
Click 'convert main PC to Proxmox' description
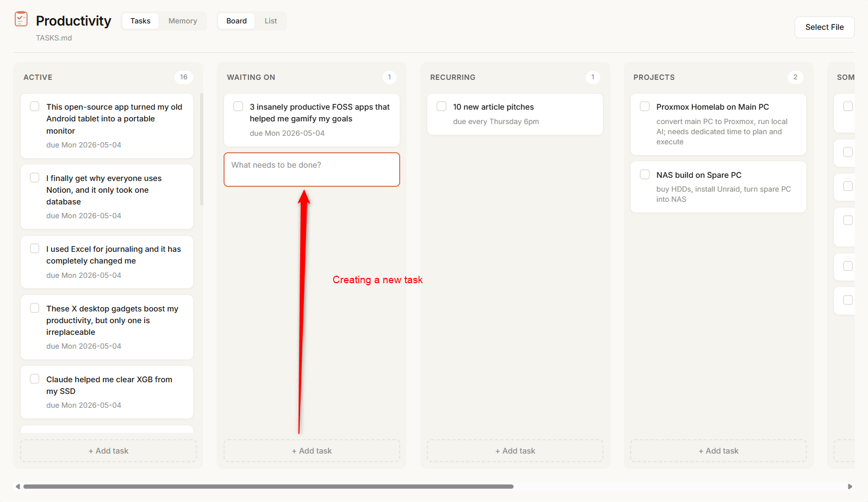(x=722, y=131)
